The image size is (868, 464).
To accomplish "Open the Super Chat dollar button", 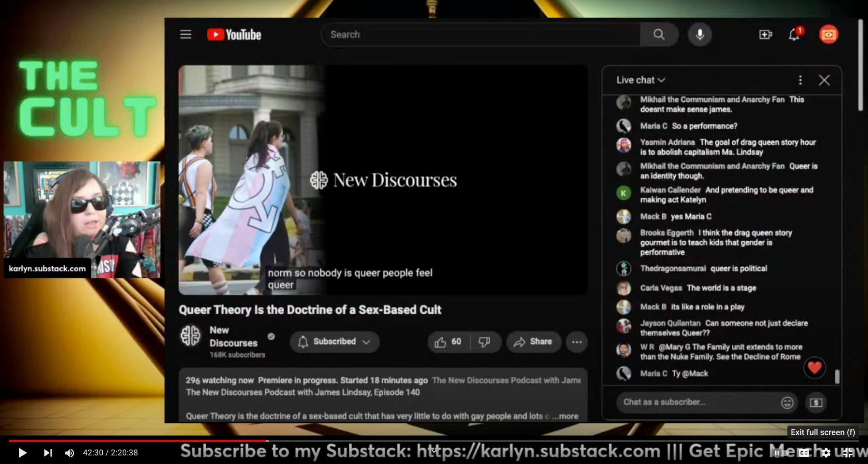I will pyautogui.click(x=816, y=402).
